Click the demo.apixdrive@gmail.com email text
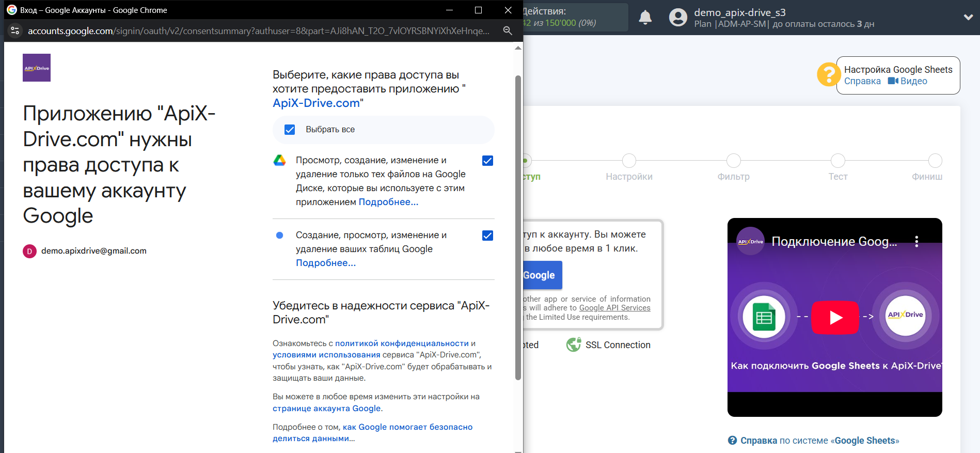This screenshot has width=980, height=453. click(94, 251)
